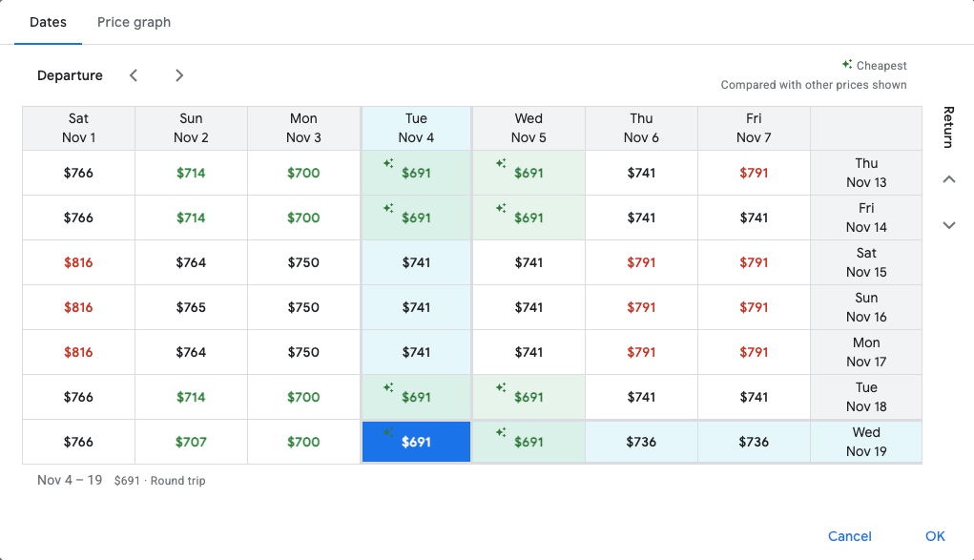Screen dimensions: 974x560
Task: Select $691 fare for Nov 4 to Nov 19
Action: point(416,442)
